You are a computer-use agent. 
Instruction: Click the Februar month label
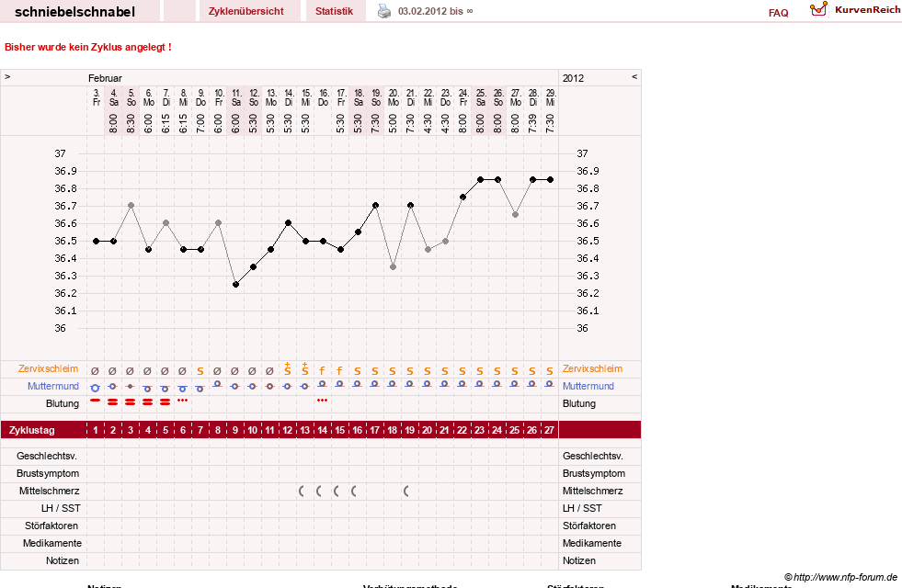click(105, 78)
